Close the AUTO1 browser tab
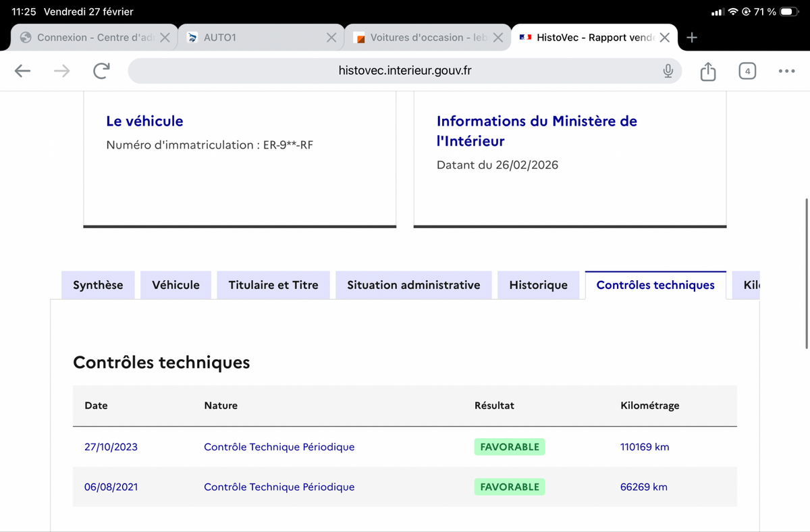Image resolution: width=810 pixels, height=532 pixels. pyautogui.click(x=331, y=38)
